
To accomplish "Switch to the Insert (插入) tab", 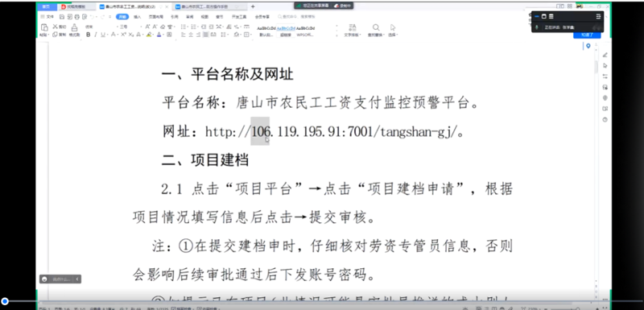I will (137, 17).
